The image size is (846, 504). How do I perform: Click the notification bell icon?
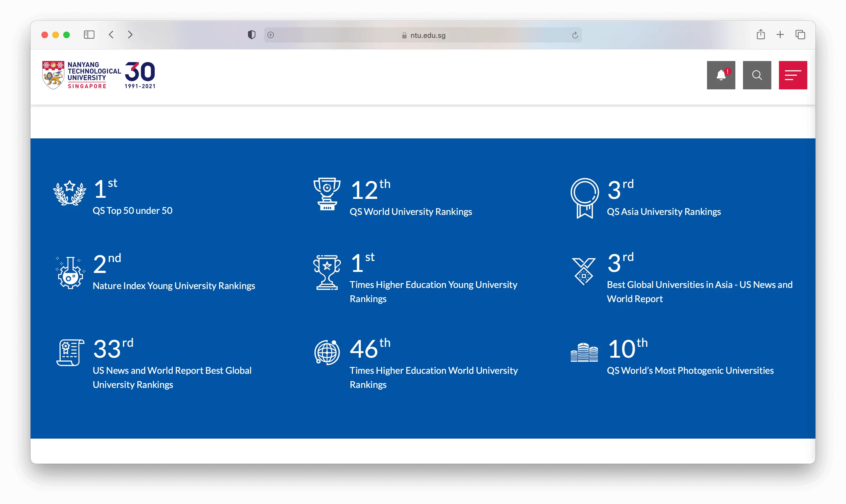[x=721, y=75]
